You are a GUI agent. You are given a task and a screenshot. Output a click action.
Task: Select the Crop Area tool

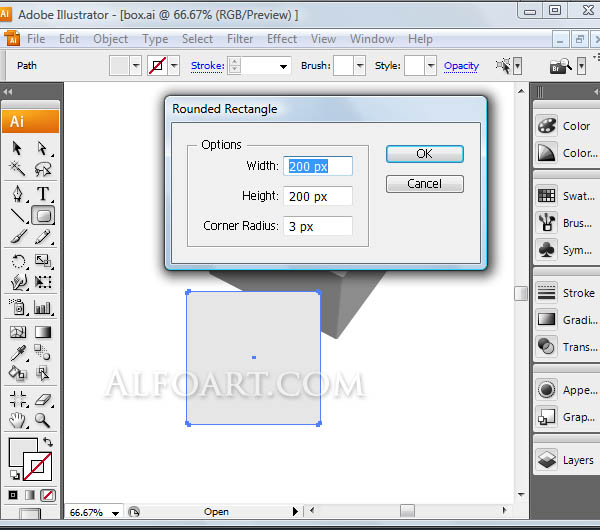tap(18, 399)
